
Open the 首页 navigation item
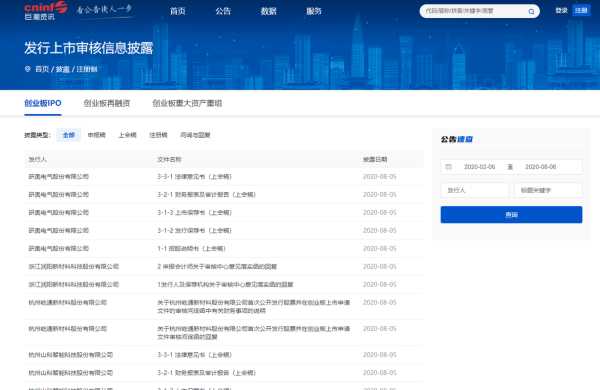pos(178,11)
